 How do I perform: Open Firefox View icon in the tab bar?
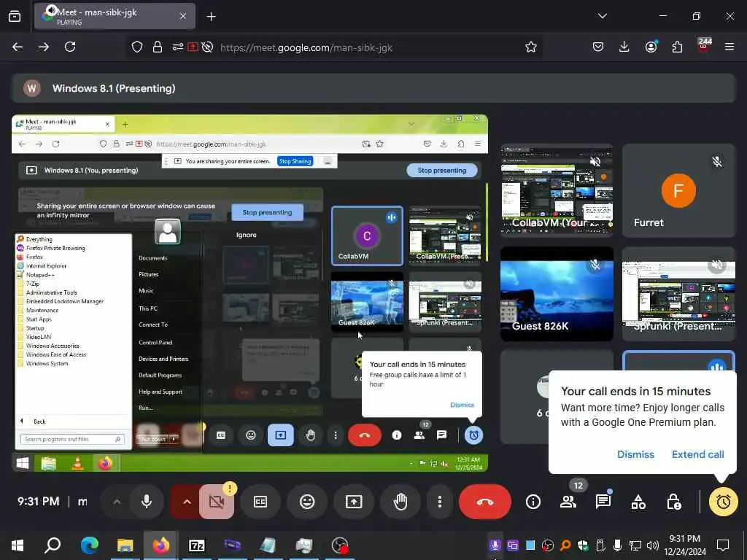15,16
